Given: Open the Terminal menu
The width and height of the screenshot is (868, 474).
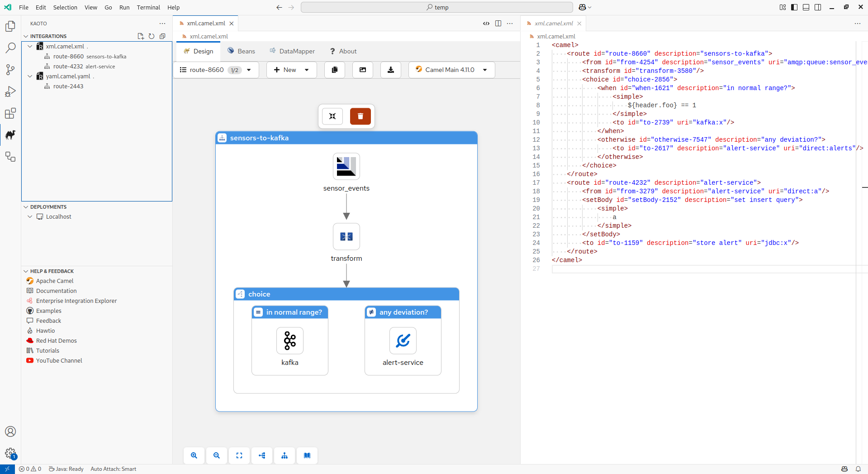Looking at the screenshot, I should coord(148,7).
